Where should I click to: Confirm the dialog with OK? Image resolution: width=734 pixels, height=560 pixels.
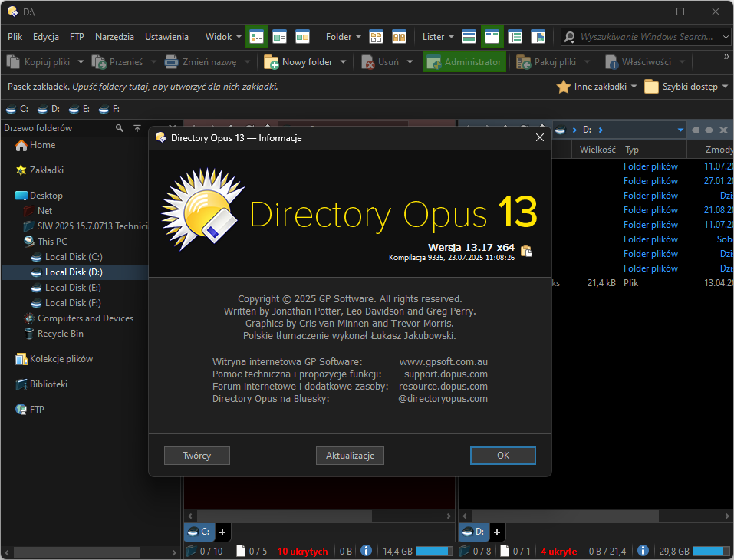click(x=502, y=456)
